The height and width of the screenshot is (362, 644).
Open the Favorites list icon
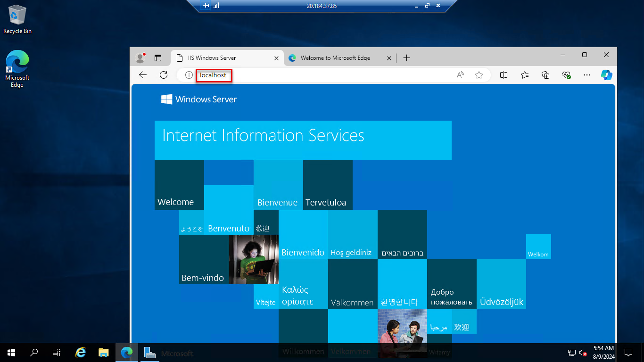[x=525, y=75]
